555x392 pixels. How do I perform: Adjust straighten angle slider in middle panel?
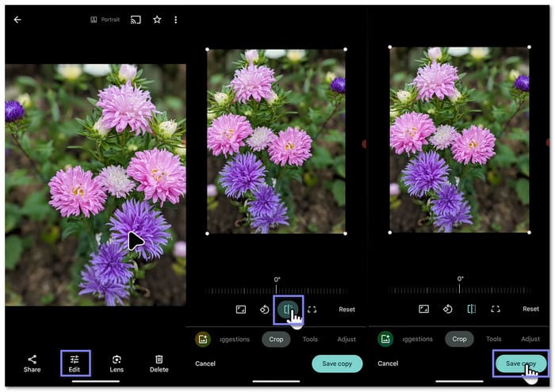pyautogui.click(x=277, y=291)
